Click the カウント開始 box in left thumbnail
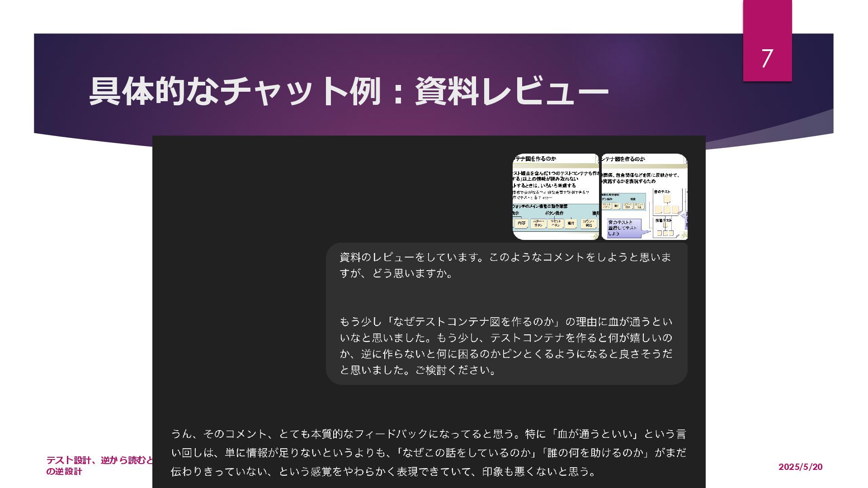868x488 pixels. (x=588, y=223)
